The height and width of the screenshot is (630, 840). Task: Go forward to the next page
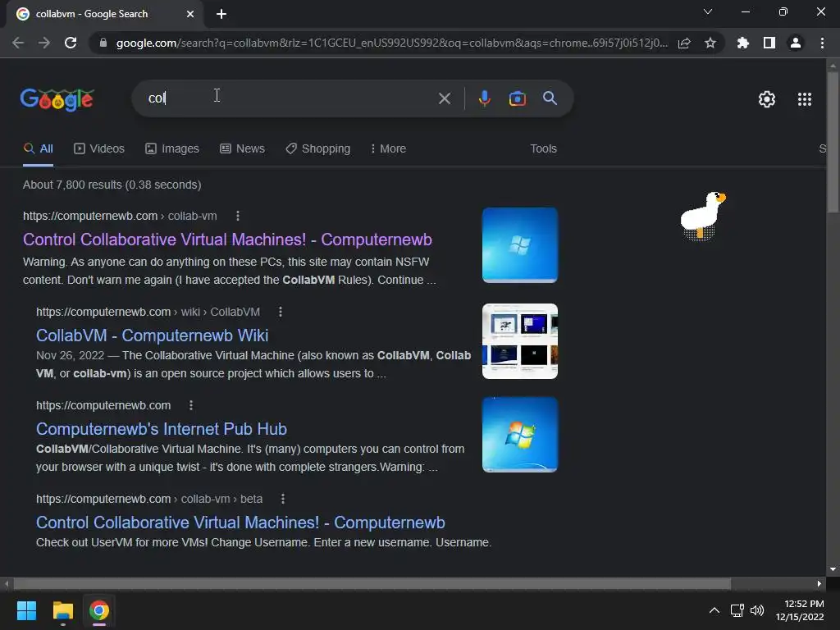pos(44,43)
